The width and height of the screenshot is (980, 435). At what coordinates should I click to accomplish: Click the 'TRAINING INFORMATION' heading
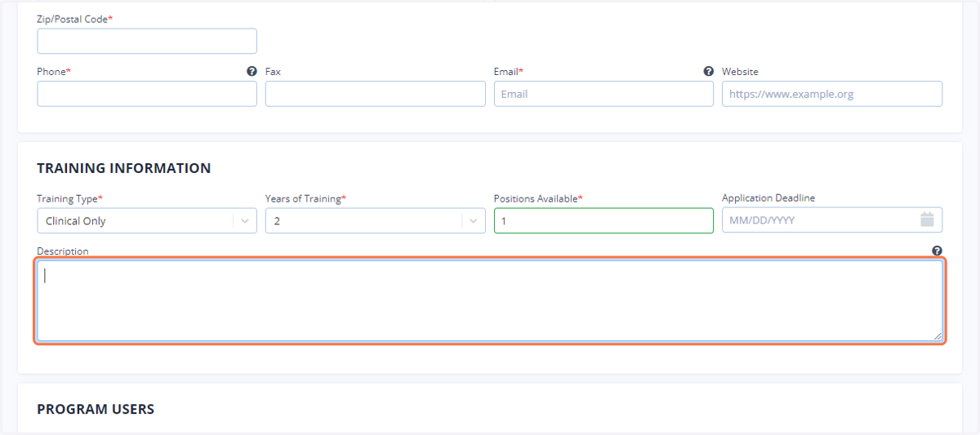coord(124,168)
